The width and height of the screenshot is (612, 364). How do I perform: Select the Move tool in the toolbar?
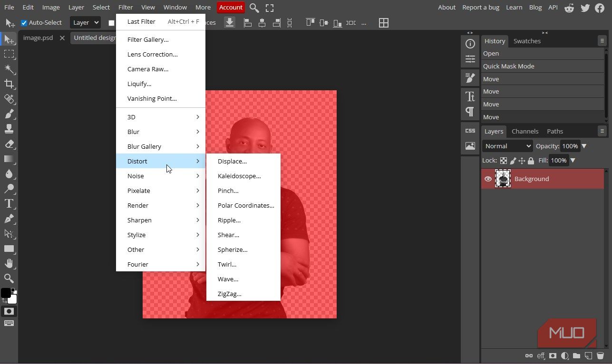tap(9, 40)
